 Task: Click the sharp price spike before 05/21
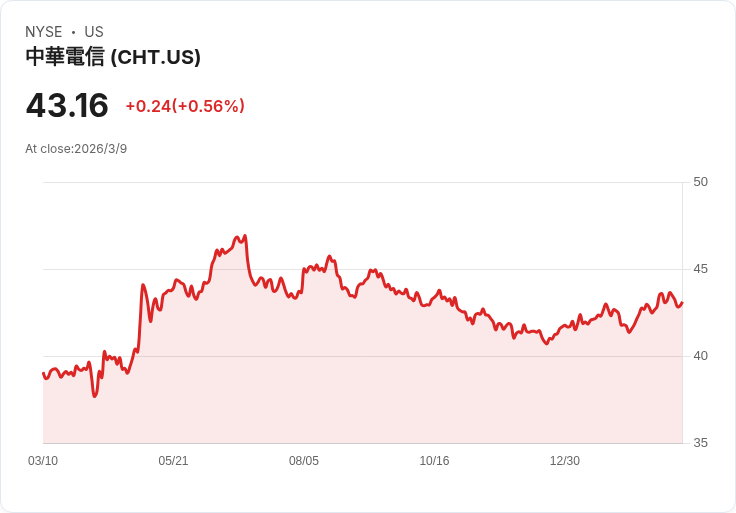143,286
